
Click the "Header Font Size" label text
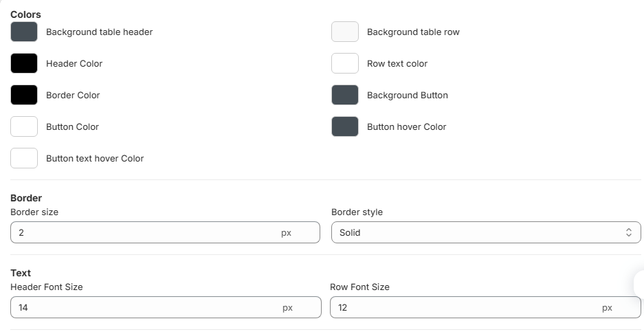tap(47, 287)
